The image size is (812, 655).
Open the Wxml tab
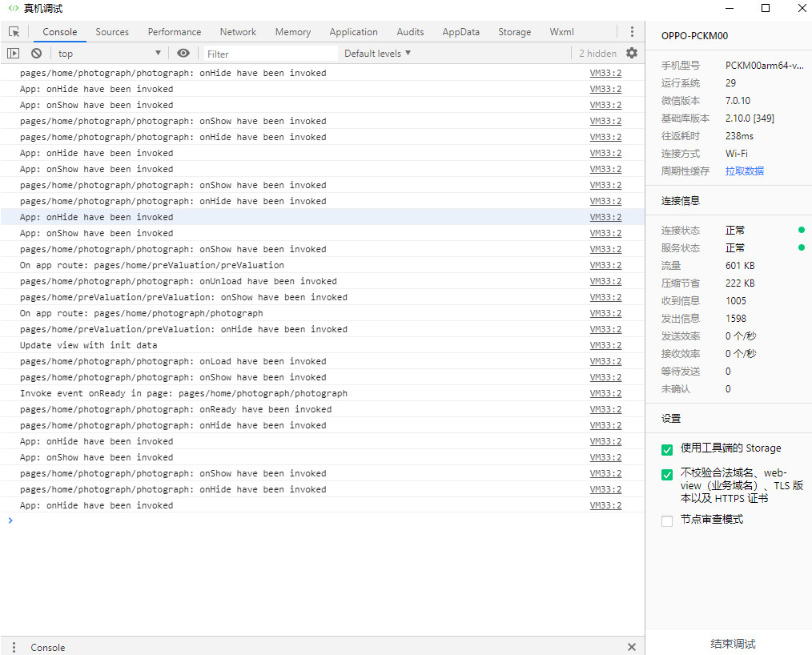pyautogui.click(x=561, y=32)
